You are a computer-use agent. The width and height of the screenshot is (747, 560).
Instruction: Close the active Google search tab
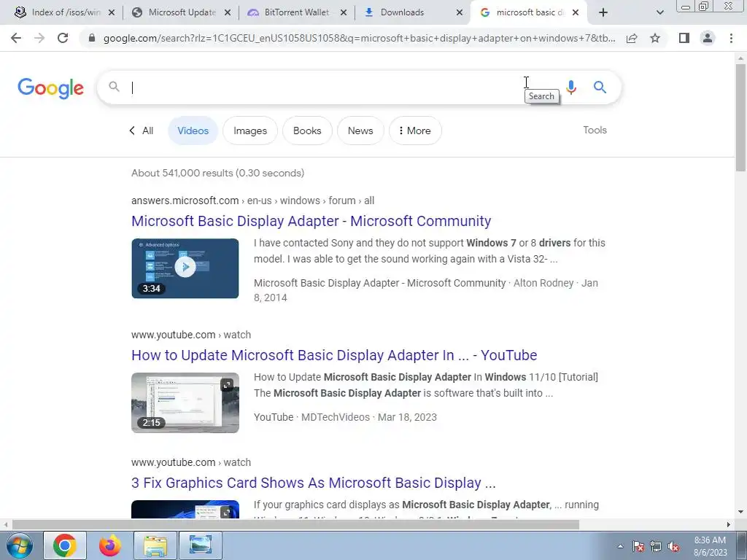pos(576,13)
